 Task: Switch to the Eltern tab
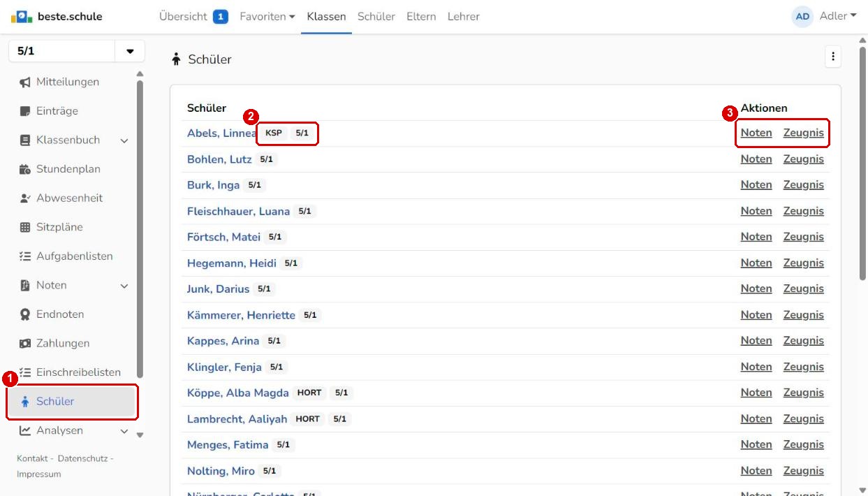(421, 16)
